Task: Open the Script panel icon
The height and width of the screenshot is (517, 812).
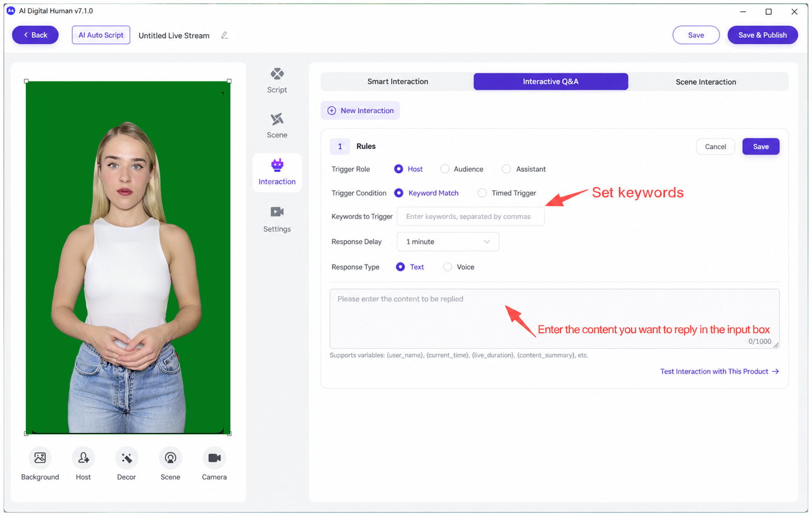Action: [277, 74]
